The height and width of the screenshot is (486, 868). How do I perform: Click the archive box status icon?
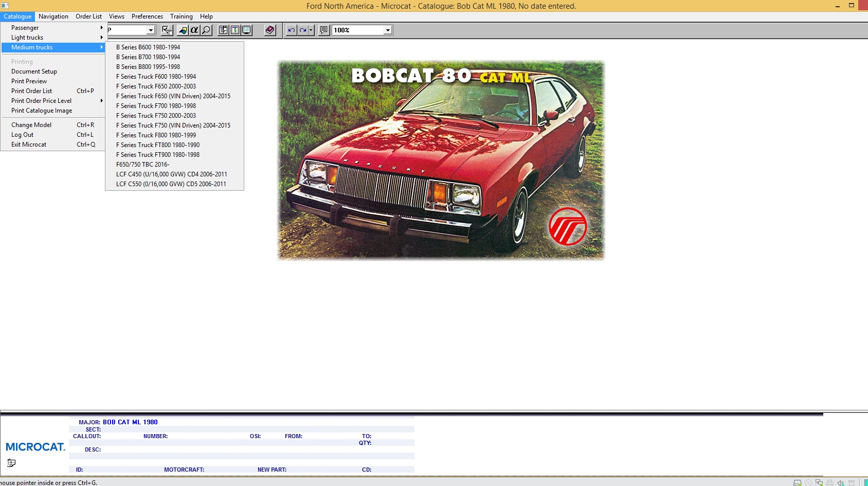[x=852, y=482]
